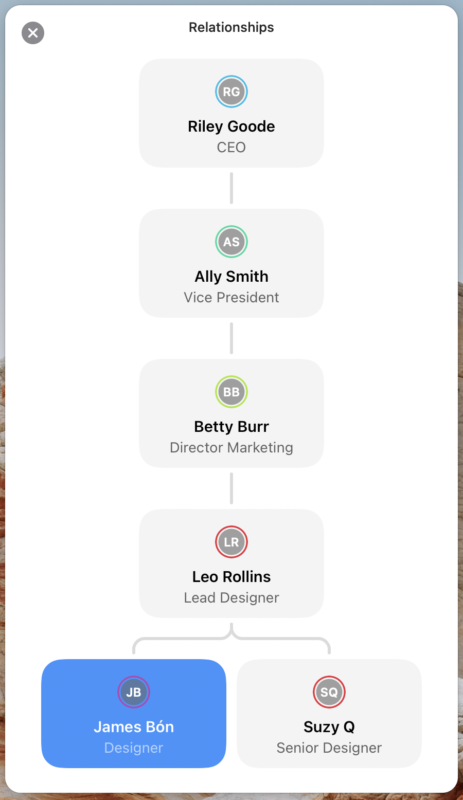This screenshot has width=463, height=800.
Task: Click the Senior Designer title text
Action: [x=329, y=748]
